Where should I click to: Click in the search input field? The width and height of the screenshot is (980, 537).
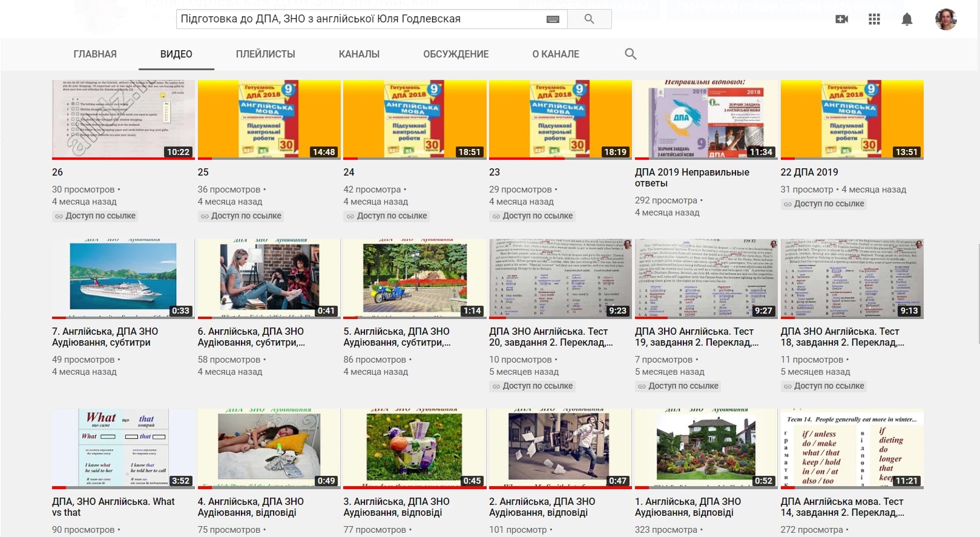(x=360, y=19)
